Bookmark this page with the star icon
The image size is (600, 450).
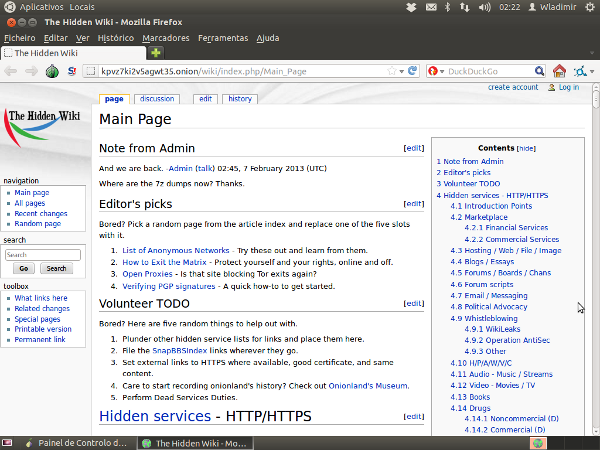(x=391, y=71)
